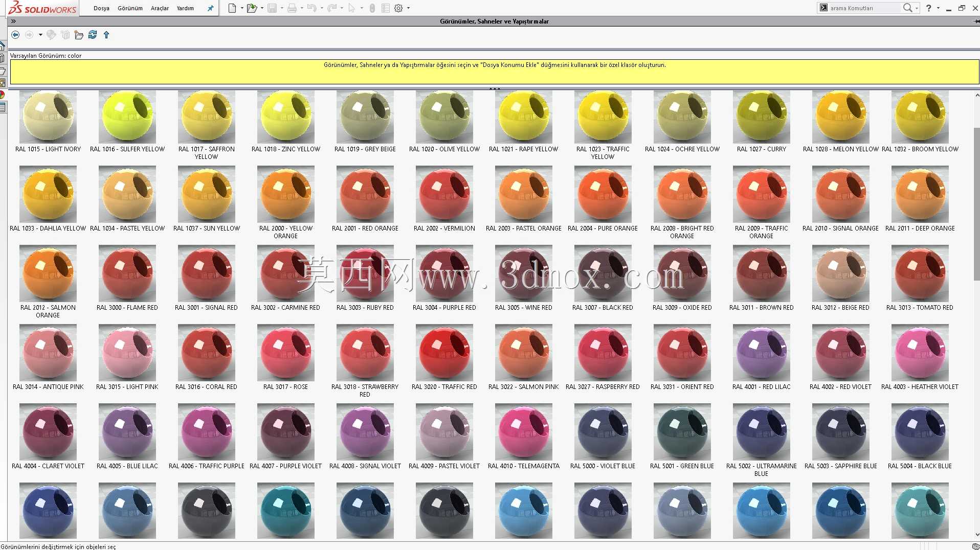
Task: Click the Select cursor tool
Action: (351, 8)
